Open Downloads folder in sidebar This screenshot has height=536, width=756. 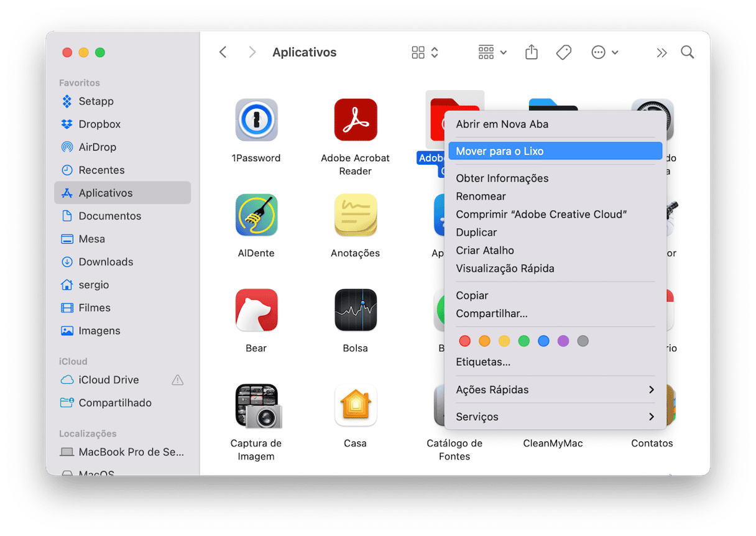(x=106, y=262)
